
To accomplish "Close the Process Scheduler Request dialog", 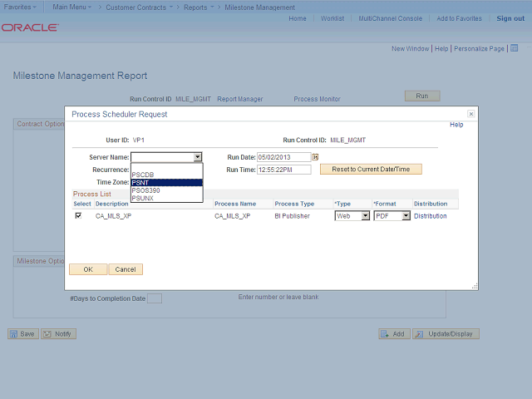I will 470,114.
